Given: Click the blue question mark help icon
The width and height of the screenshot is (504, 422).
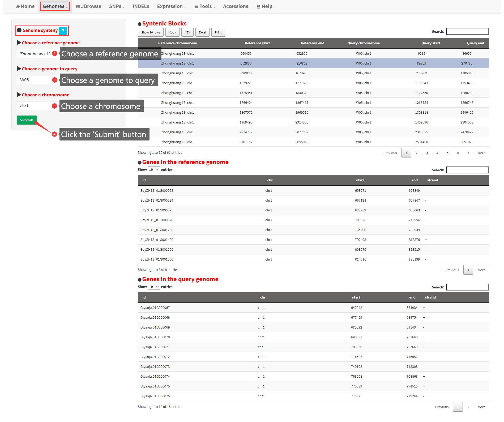Looking at the screenshot, I should (63, 31).
